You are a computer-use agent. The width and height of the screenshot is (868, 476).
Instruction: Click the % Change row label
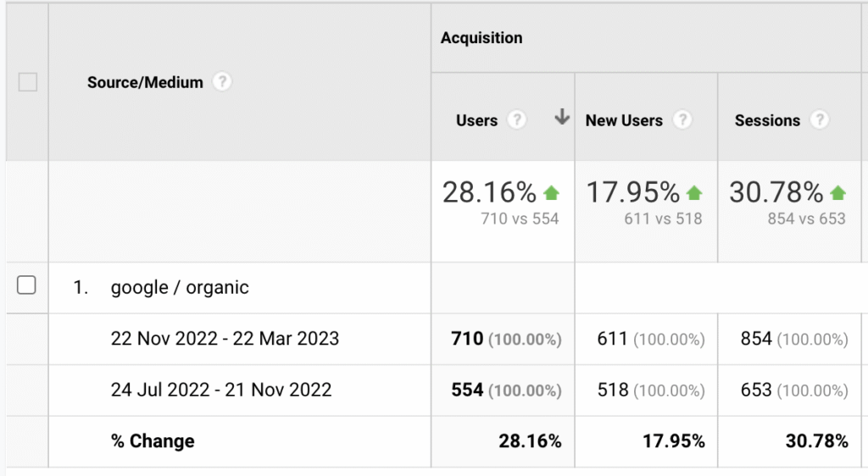pyautogui.click(x=153, y=441)
